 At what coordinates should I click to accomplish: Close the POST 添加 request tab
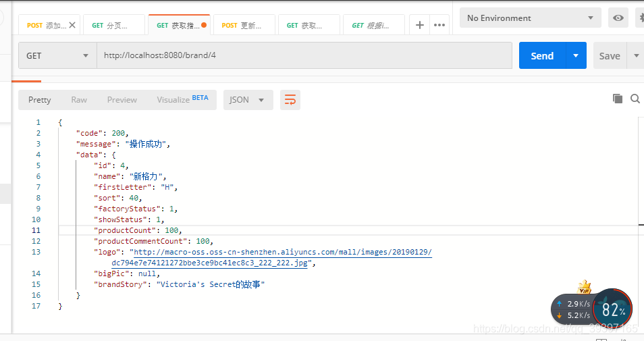coord(72,25)
